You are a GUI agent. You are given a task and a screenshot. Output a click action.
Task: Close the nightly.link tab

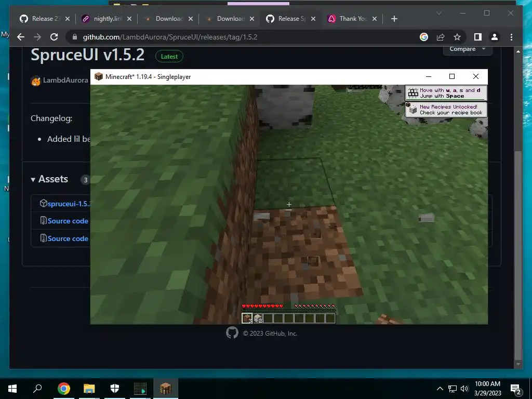[x=129, y=19]
